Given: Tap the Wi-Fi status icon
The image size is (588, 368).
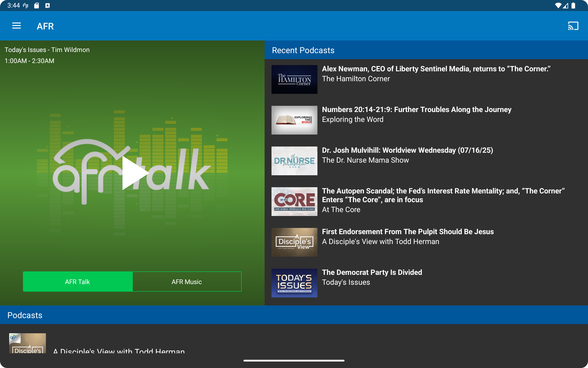Looking at the screenshot, I should coord(558,5).
